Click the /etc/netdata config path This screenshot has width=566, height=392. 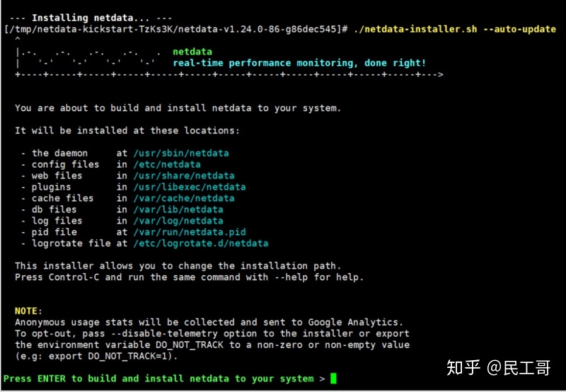tap(167, 164)
